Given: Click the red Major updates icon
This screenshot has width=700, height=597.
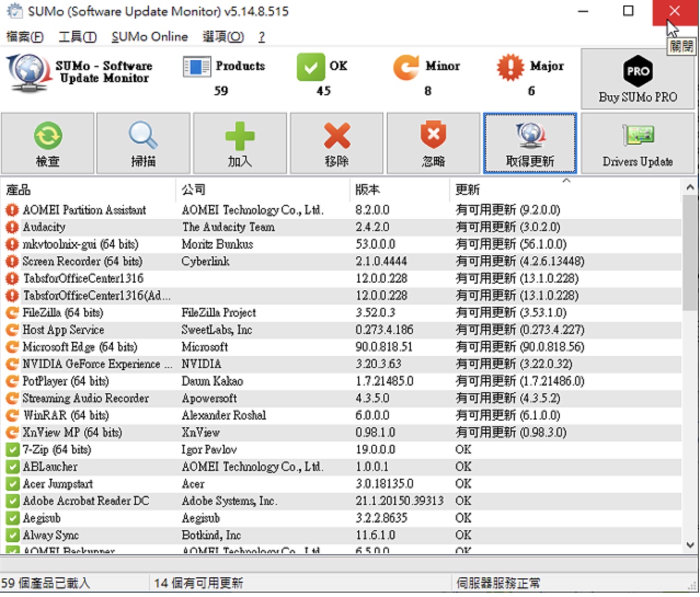Looking at the screenshot, I should pos(510,67).
